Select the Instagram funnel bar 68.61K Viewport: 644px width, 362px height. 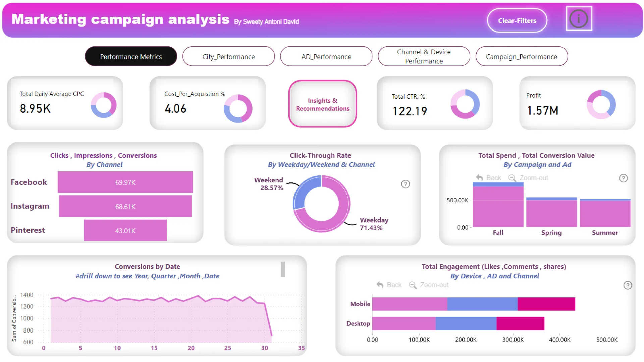125,206
